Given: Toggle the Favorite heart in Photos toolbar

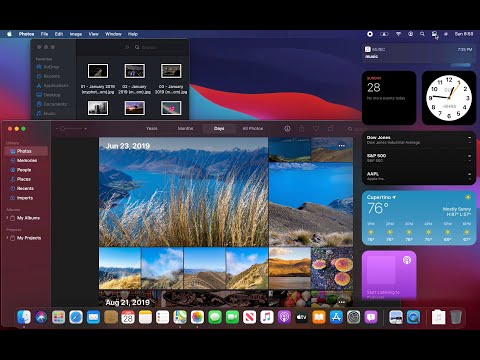Looking at the screenshot, I should click(x=316, y=129).
